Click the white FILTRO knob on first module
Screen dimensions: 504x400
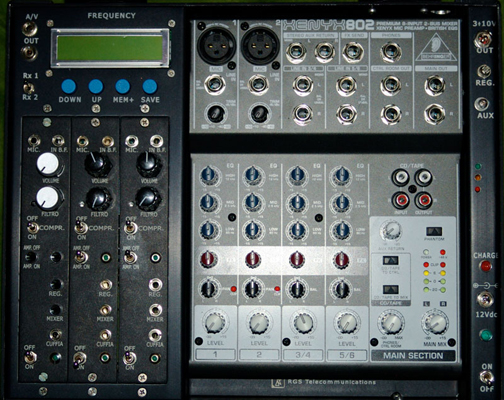[48, 198]
